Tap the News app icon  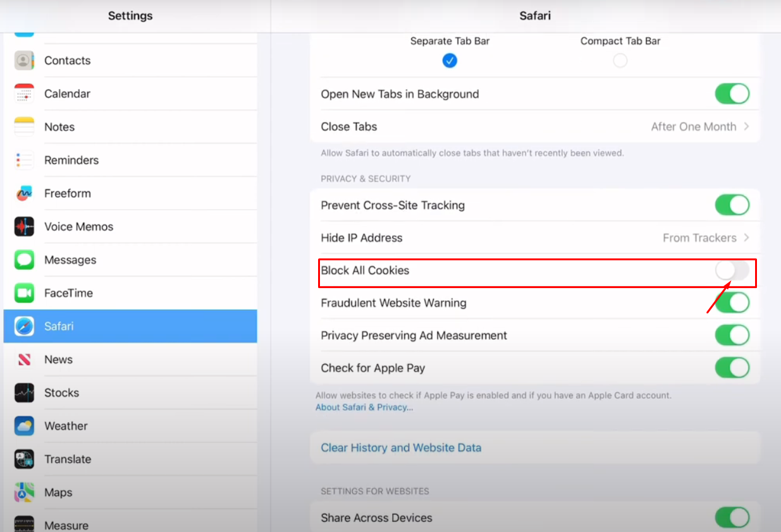tap(24, 360)
